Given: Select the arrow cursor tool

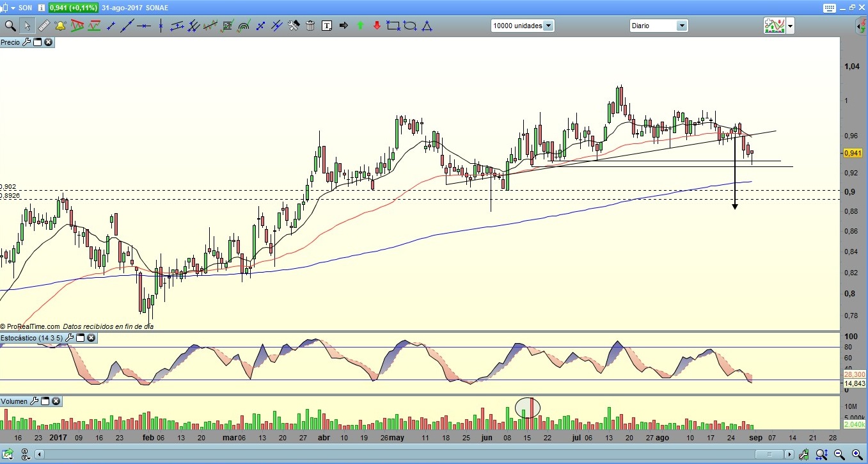Looking at the screenshot, I should click(27, 26).
